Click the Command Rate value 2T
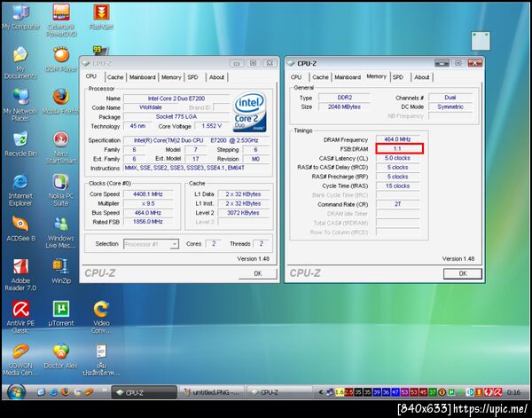The width and height of the screenshot is (532, 418). click(x=397, y=204)
